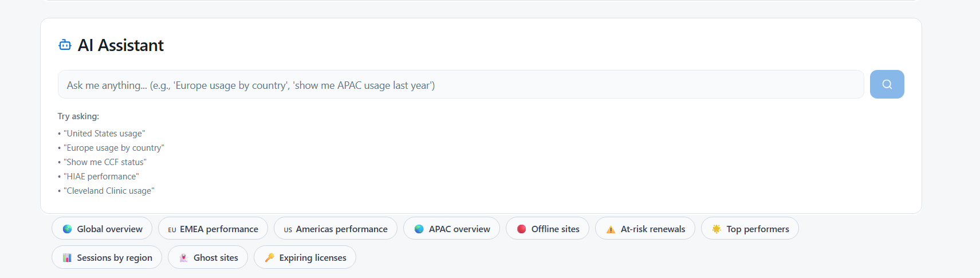Select the APAC overview chip
The image size is (980, 278).
[x=451, y=228]
